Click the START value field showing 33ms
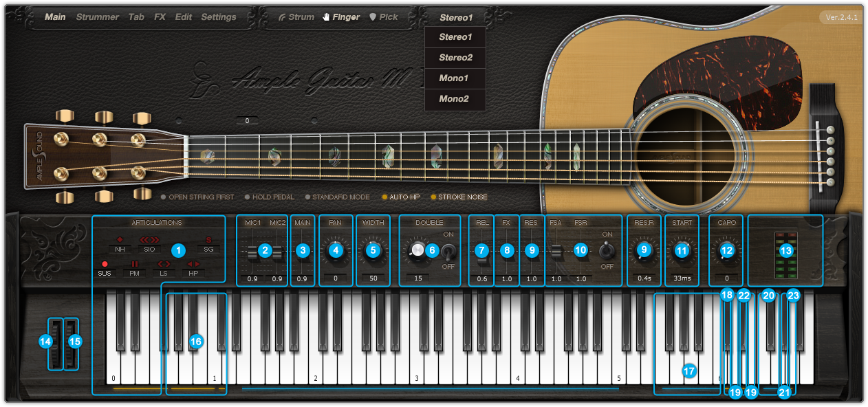 pyautogui.click(x=682, y=278)
